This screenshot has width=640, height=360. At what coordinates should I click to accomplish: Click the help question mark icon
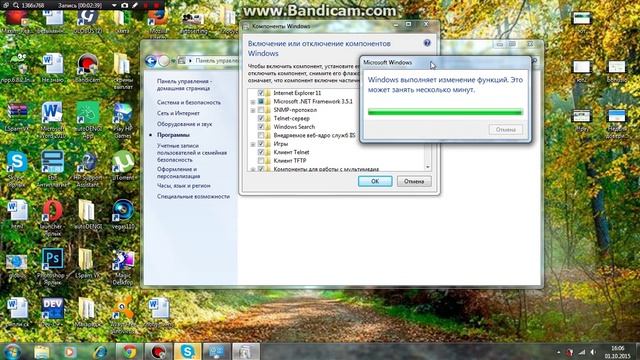427,43
